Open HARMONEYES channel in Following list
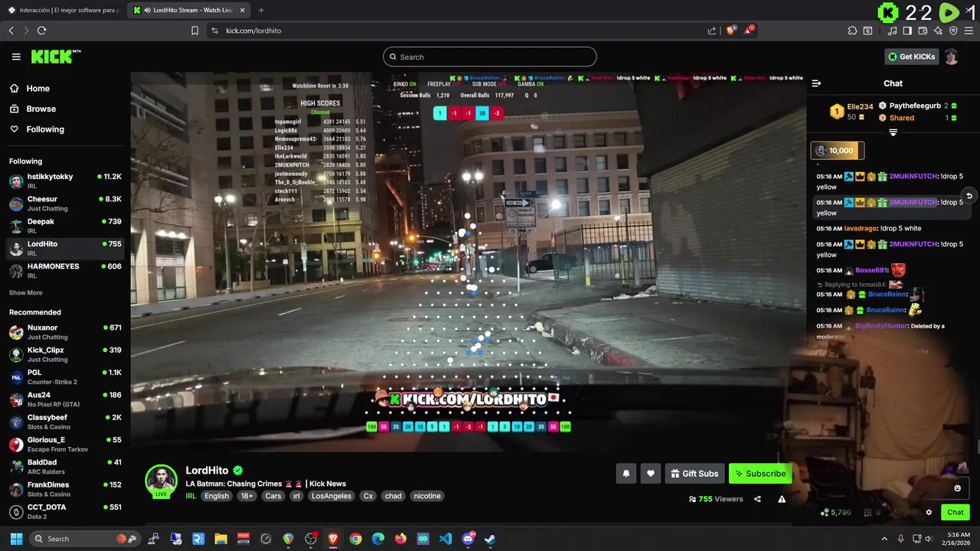 65,270
